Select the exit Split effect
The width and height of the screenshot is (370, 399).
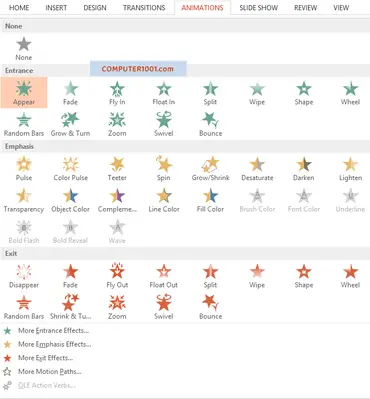[x=210, y=276]
